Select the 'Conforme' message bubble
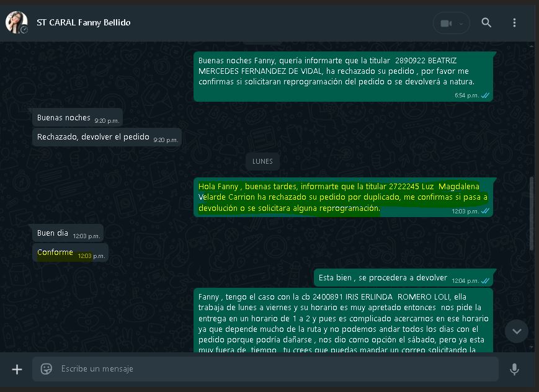The image size is (539, 392). [x=71, y=252]
